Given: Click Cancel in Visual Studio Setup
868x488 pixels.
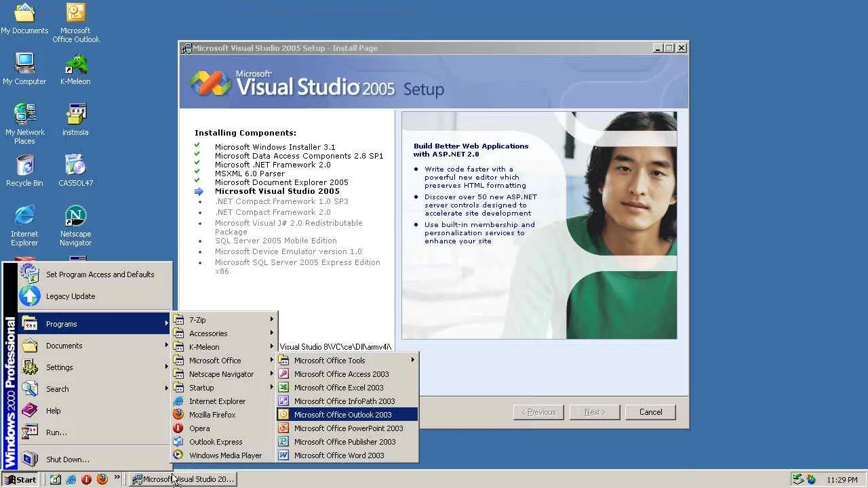Looking at the screenshot, I should tap(650, 412).
